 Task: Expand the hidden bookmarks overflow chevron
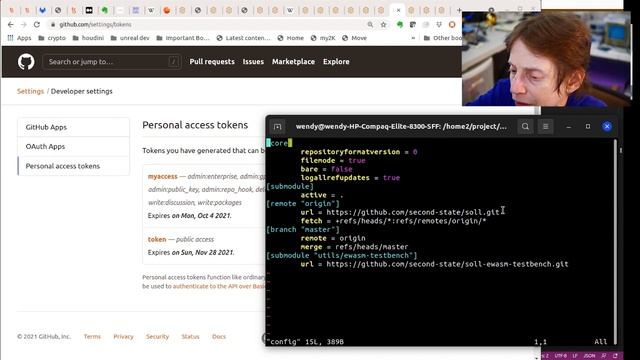pos(413,38)
